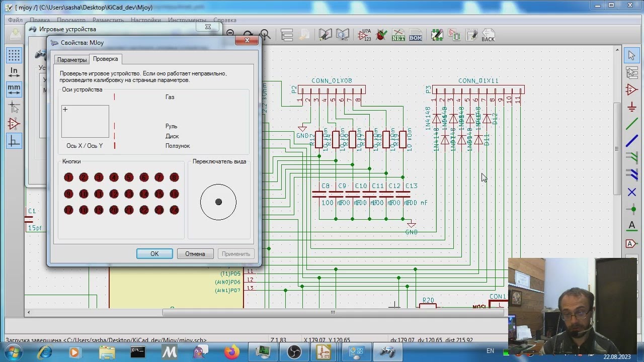
Task: Click the vertical scrollbar of schematic
Action: [617, 148]
